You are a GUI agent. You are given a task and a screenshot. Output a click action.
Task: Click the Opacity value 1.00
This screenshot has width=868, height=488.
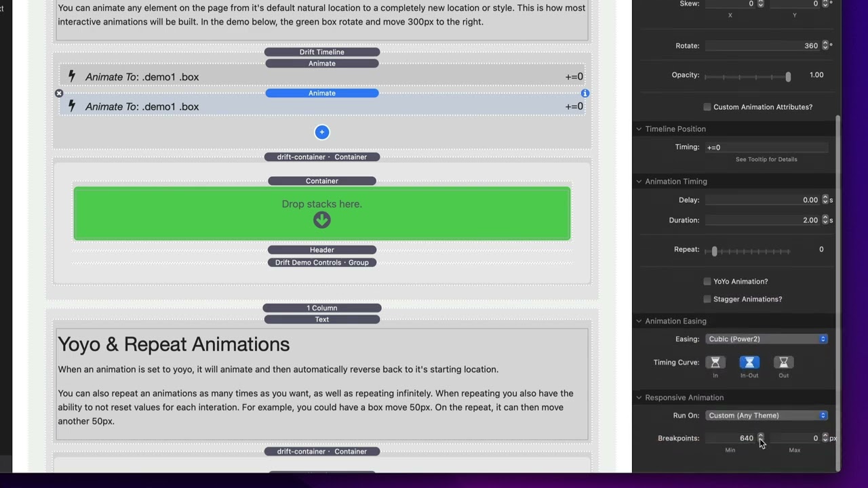(816, 75)
